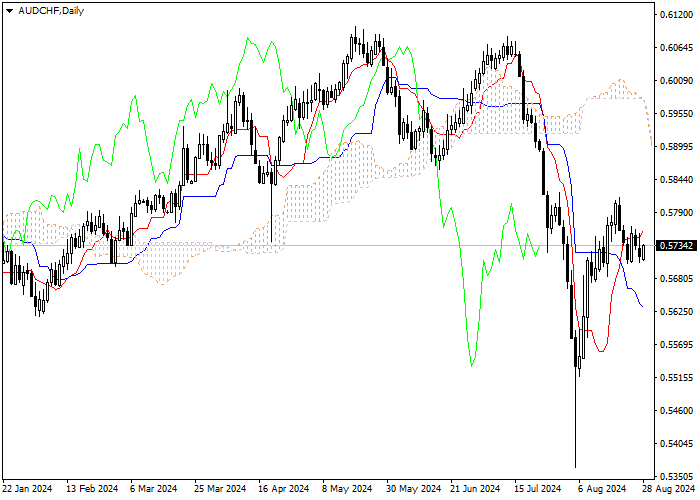Image resolution: width=700 pixels, height=500 pixels.
Task: Click the 16 Apr 2024 date label
Action: point(284,489)
